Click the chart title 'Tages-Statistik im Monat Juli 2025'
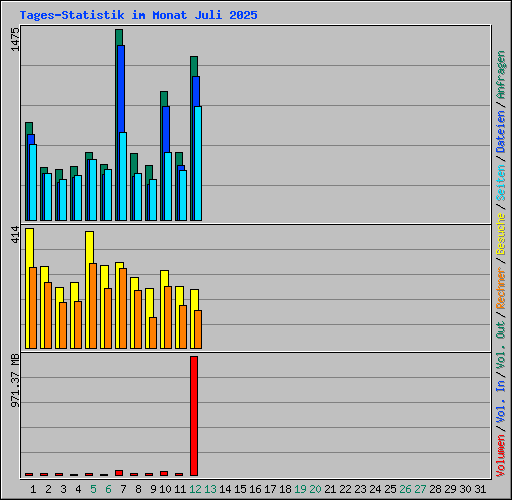This screenshot has height=500, width=512. click(138, 15)
